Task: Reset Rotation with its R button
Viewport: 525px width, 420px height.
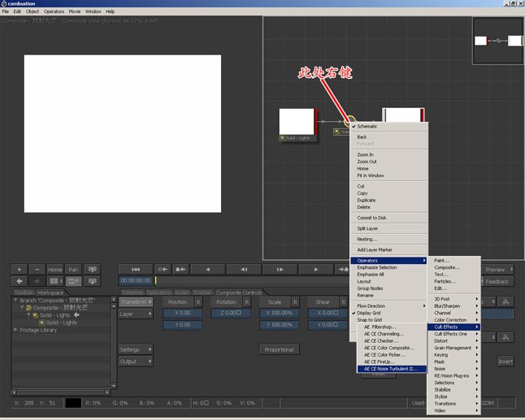Action: (x=247, y=302)
